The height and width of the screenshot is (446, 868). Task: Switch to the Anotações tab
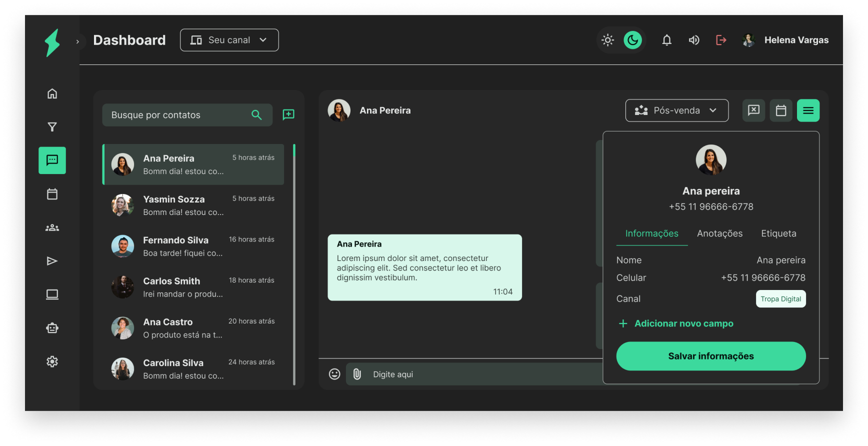pos(719,233)
